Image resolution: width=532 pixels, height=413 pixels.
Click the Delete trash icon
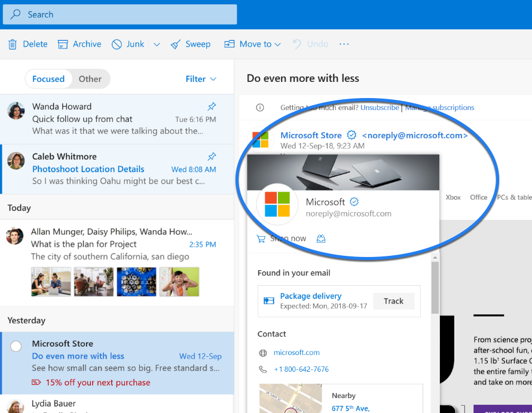click(x=13, y=44)
